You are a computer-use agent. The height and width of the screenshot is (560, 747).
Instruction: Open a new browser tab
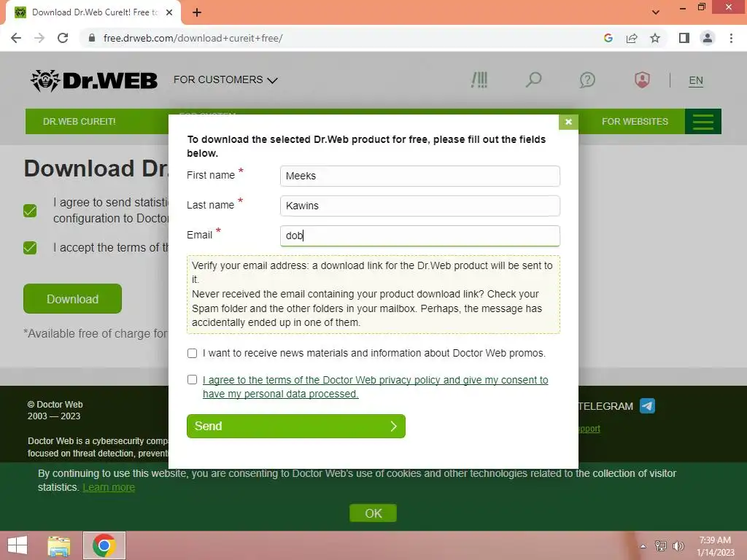tap(197, 12)
